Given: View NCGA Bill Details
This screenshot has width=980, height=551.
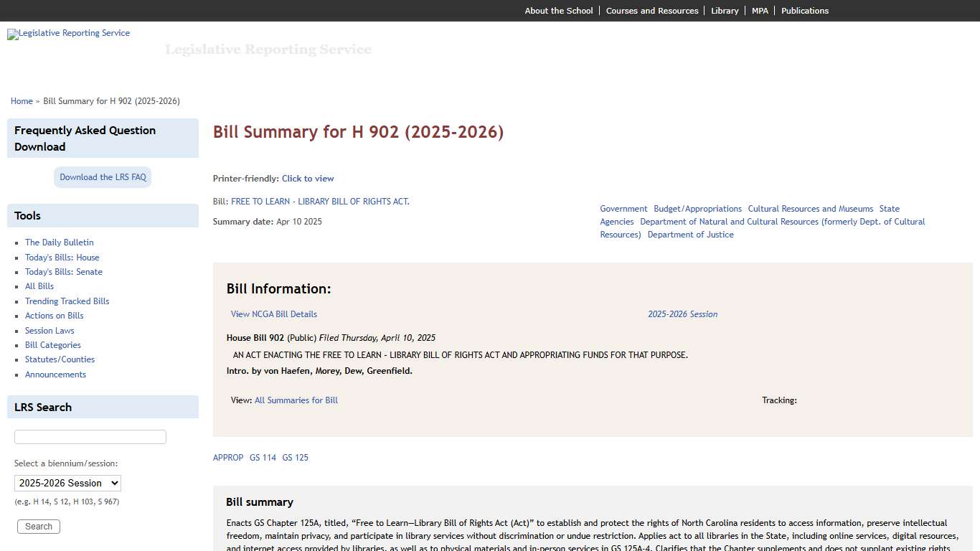Looking at the screenshot, I should coord(274,314).
